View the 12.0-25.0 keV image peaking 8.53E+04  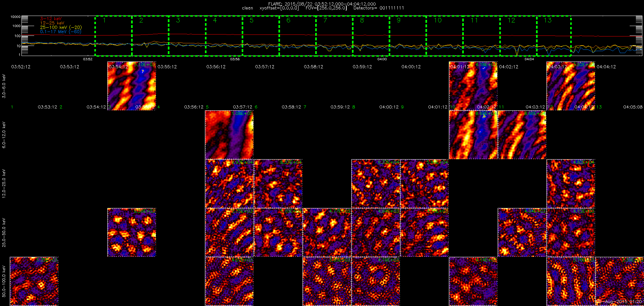pos(278,184)
